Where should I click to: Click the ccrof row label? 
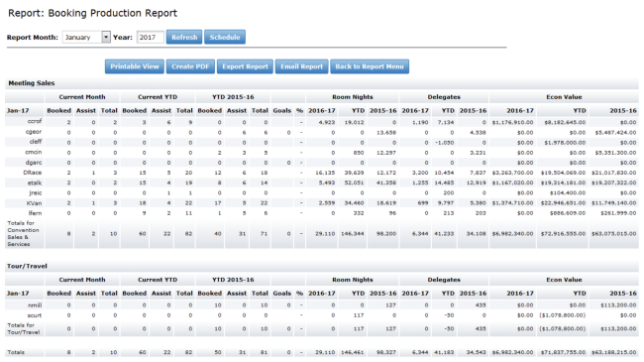click(x=35, y=121)
